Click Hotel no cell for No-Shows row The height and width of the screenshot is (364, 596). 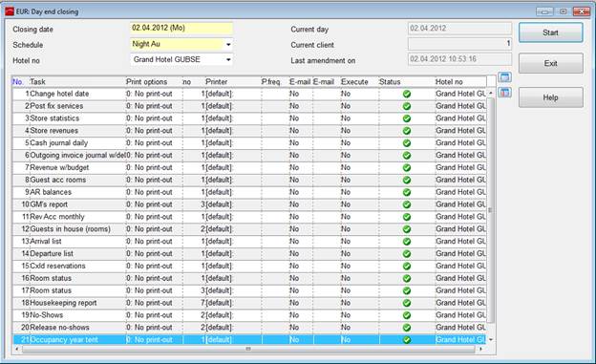point(460,315)
